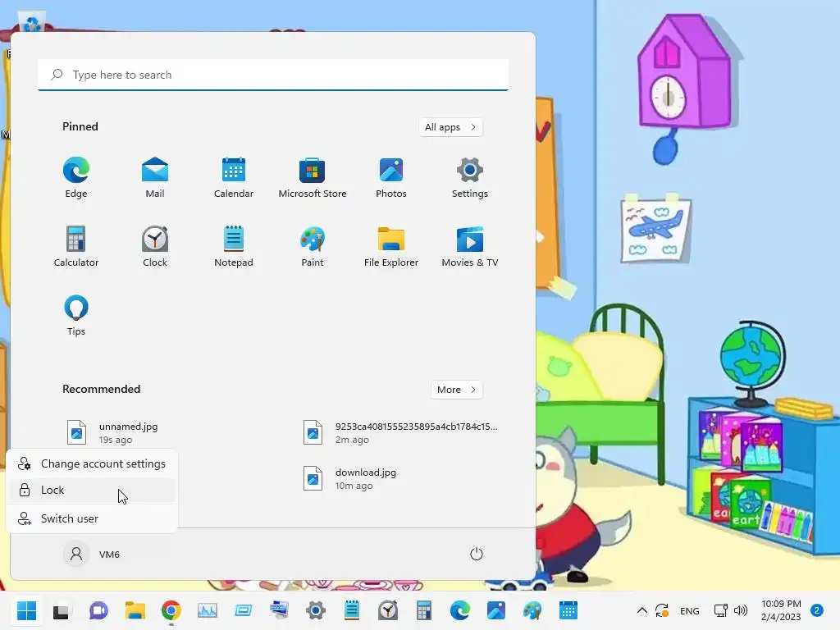Open Microsoft Edge on the taskbar
Screen dimensions: 840x630
(460, 610)
